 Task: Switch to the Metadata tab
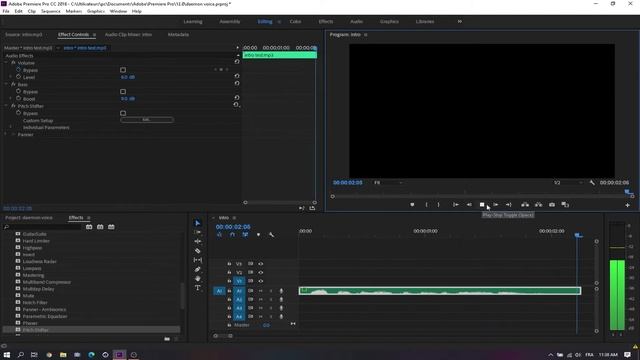pyautogui.click(x=178, y=35)
